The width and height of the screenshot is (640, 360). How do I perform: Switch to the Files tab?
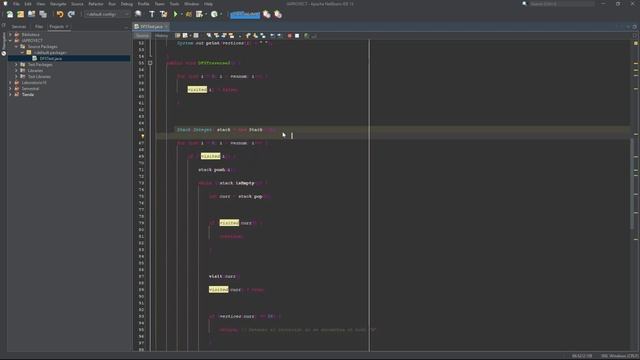39,27
